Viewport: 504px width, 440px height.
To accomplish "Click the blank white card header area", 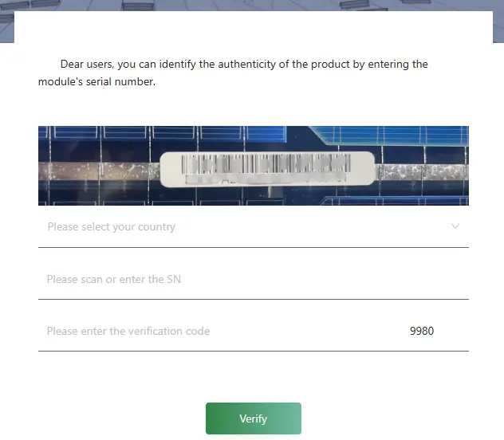I will 254,27.
